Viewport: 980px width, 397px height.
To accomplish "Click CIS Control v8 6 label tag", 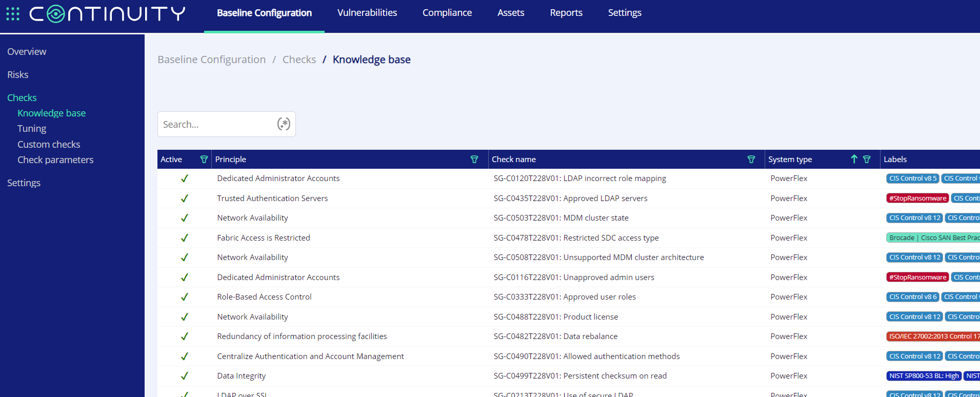I will pyautogui.click(x=913, y=297).
